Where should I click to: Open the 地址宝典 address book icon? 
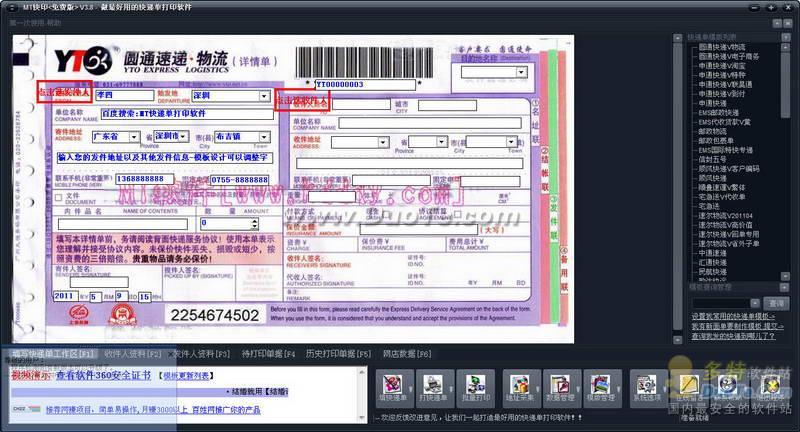[x=520, y=388]
